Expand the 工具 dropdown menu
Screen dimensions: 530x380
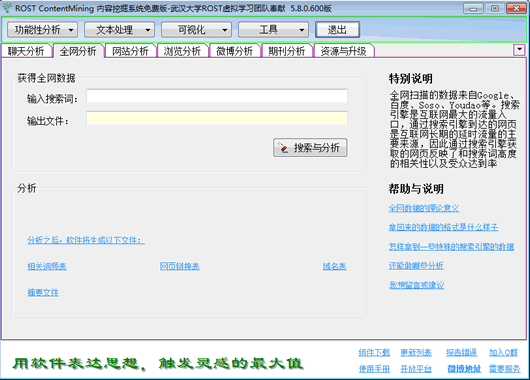tap(273, 30)
